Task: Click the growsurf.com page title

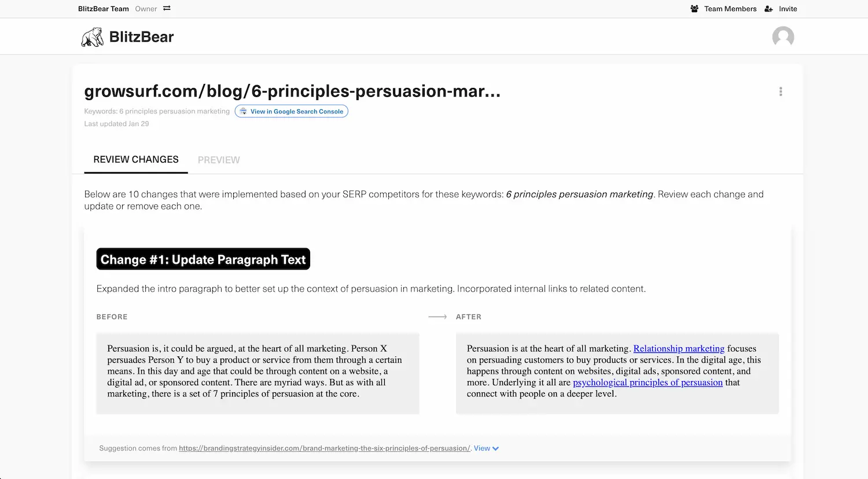Action: click(292, 91)
